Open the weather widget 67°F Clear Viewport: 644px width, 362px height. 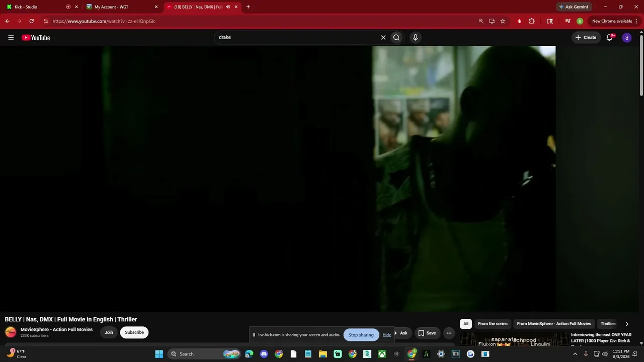tap(16, 354)
